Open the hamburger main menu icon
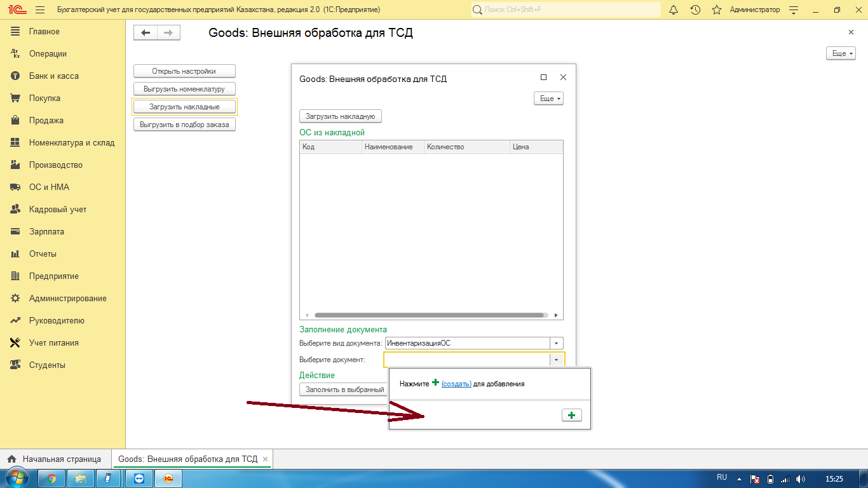Image resolution: width=868 pixels, height=488 pixels. tap(40, 10)
